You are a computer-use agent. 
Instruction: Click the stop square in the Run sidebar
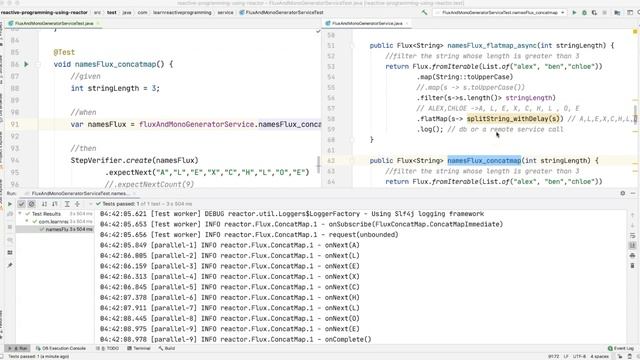click(10, 227)
